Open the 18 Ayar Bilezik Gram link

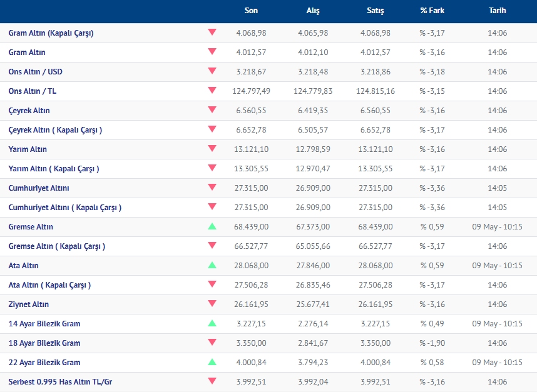click(44, 343)
